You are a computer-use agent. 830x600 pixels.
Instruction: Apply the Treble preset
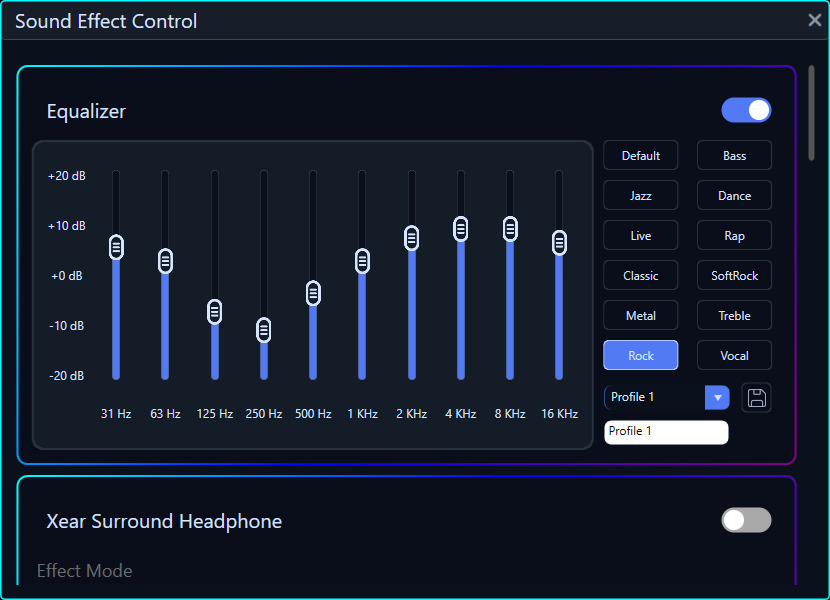pos(734,316)
